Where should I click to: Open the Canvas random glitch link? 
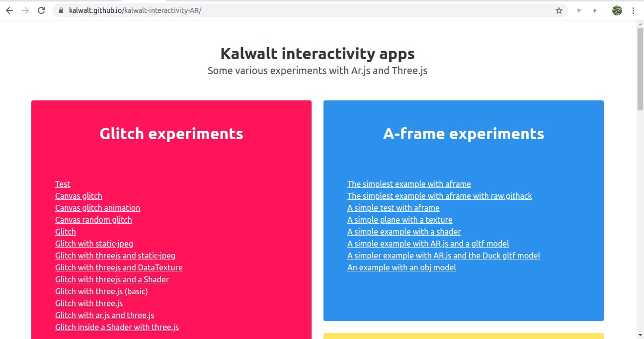tap(93, 220)
